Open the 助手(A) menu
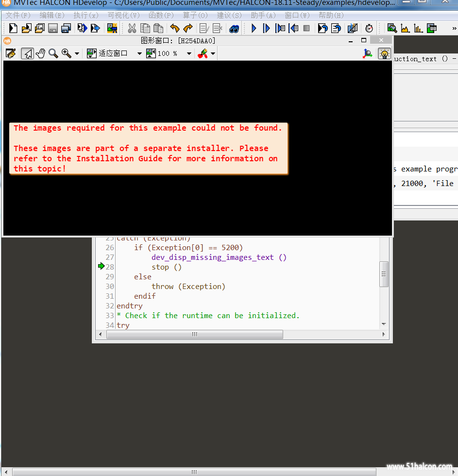This screenshot has height=476, width=458. point(263,15)
